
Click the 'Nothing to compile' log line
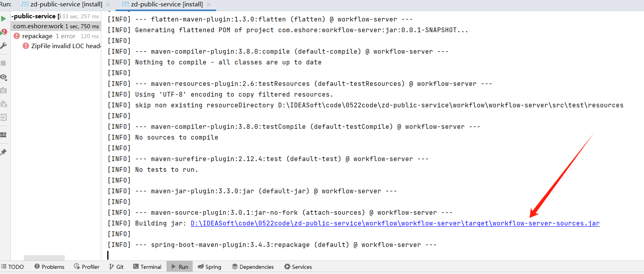pos(215,62)
